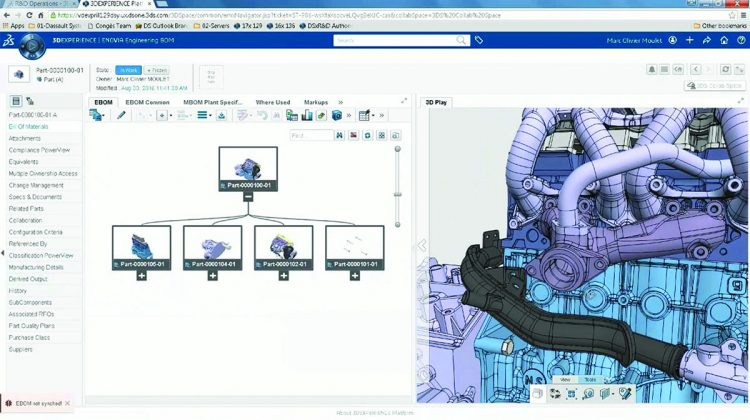The height and width of the screenshot is (420, 750).
Task: Open Bill Of Materials link in sidebar
Action: pyautogui.click(x=28, y=127)
